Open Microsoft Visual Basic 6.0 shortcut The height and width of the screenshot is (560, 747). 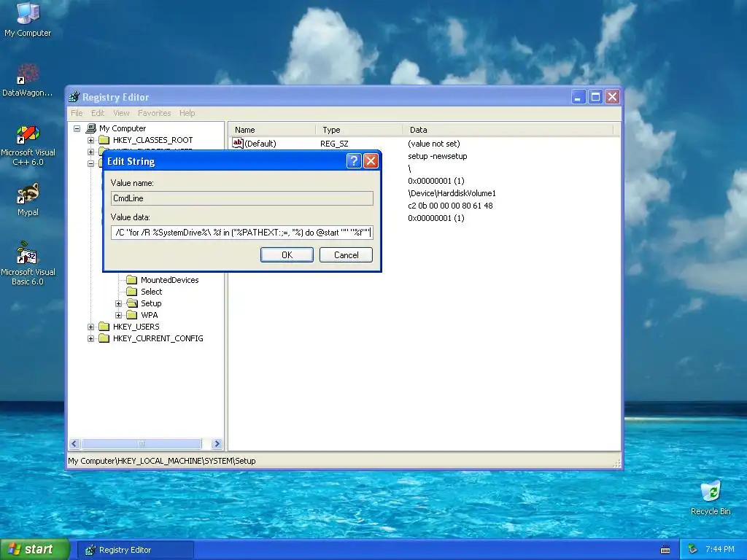(x=28, y=263)
